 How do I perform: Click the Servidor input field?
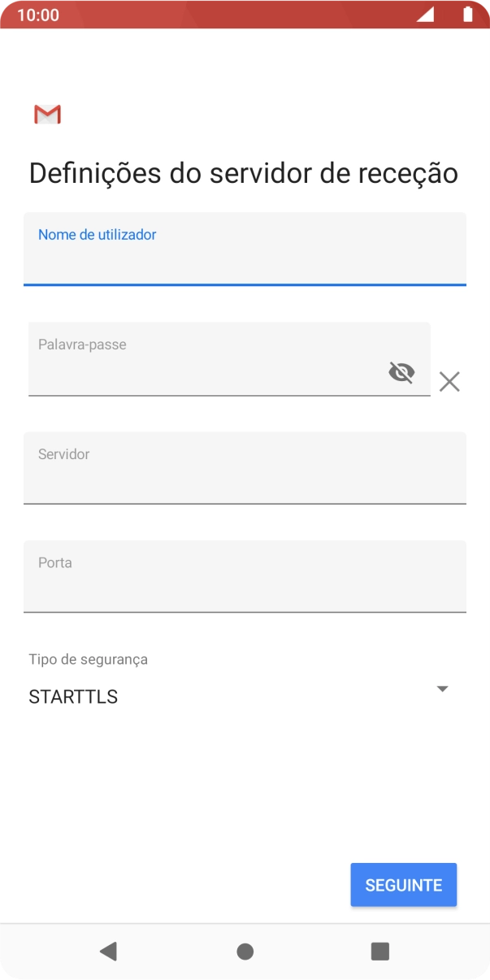(245, 468)
